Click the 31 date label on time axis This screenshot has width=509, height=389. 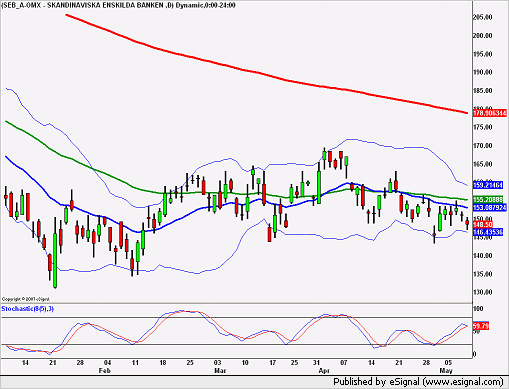316,363
